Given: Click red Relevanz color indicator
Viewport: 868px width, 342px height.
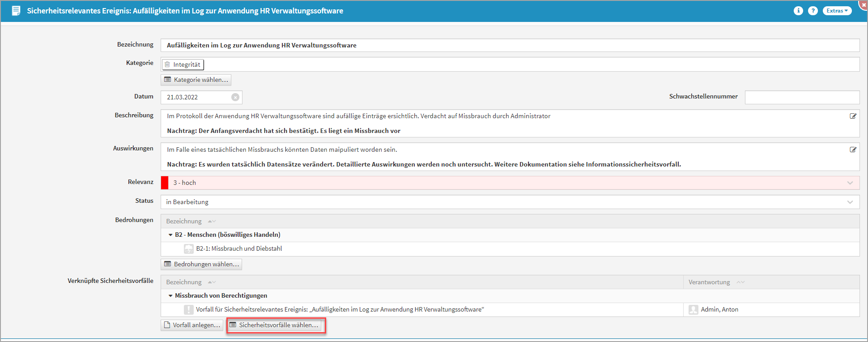Looking at the screenshot, I should (165, 183).
